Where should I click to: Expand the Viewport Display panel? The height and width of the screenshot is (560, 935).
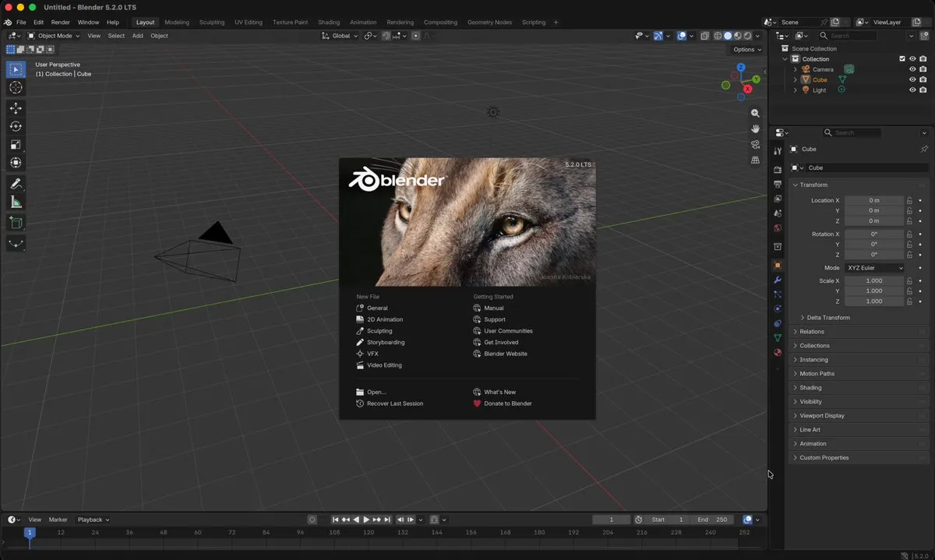[859, 416]
